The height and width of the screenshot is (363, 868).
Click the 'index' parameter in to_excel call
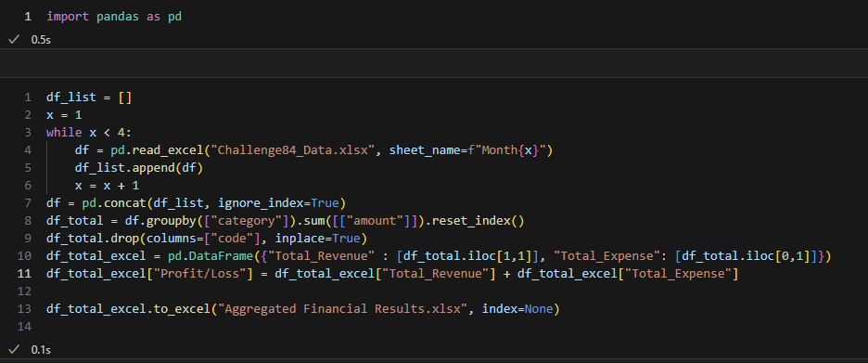[500, 308]
